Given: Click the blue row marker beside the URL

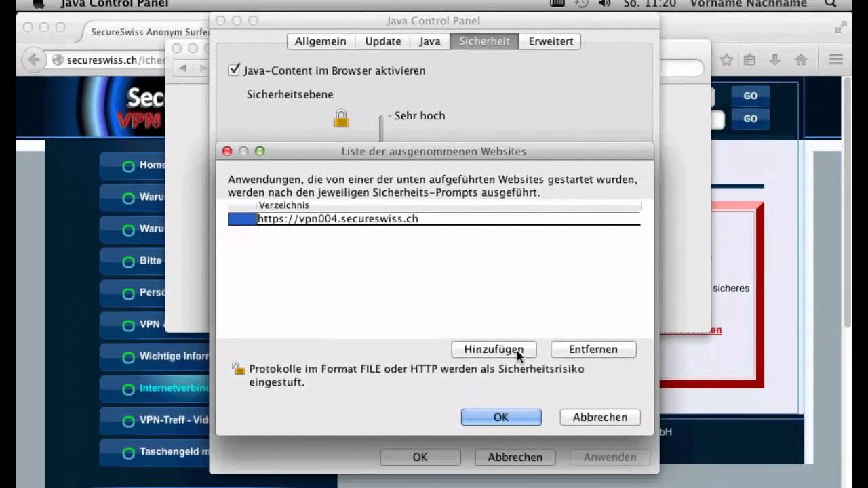Looking at the screenshot, I should [242, 219].
